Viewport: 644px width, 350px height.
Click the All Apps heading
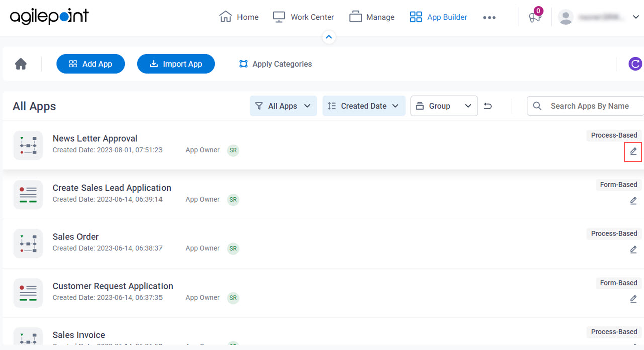click(34, 106)
